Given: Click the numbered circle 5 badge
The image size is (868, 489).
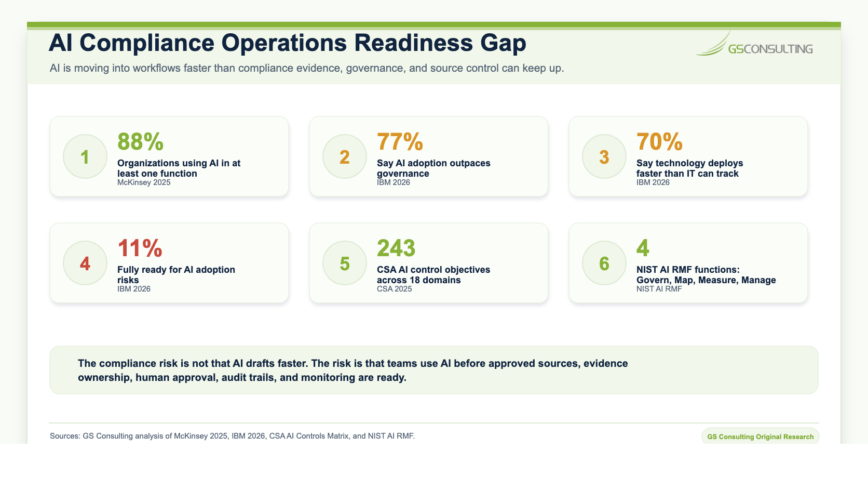Looking at the screenshot, I should click(345, 263).
